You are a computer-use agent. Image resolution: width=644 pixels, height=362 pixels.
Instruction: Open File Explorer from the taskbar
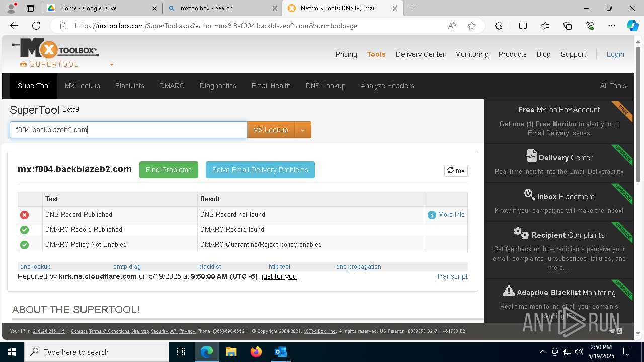click(x=231, y=352)
